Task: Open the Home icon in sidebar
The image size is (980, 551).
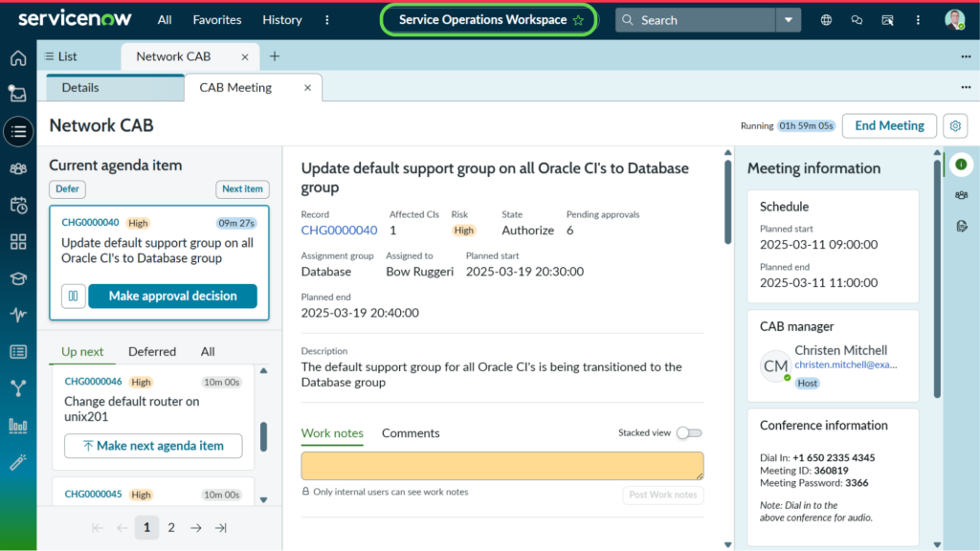Action: point(18,58)
